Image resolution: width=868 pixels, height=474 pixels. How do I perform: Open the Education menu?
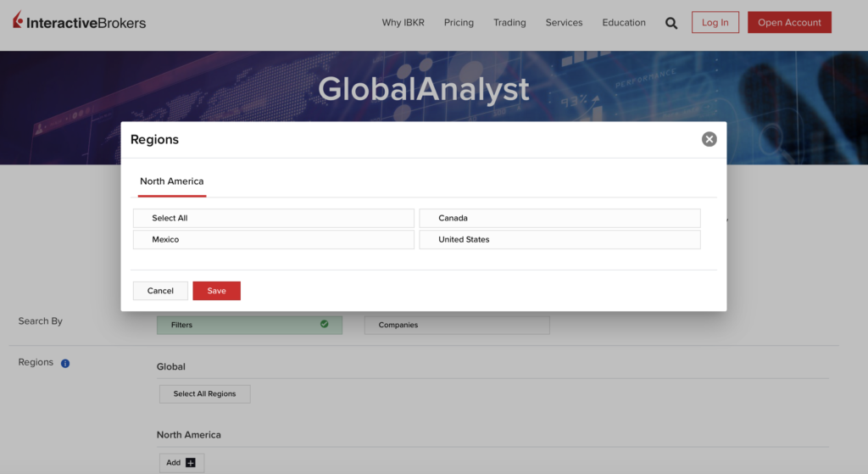tap(624, 23)
